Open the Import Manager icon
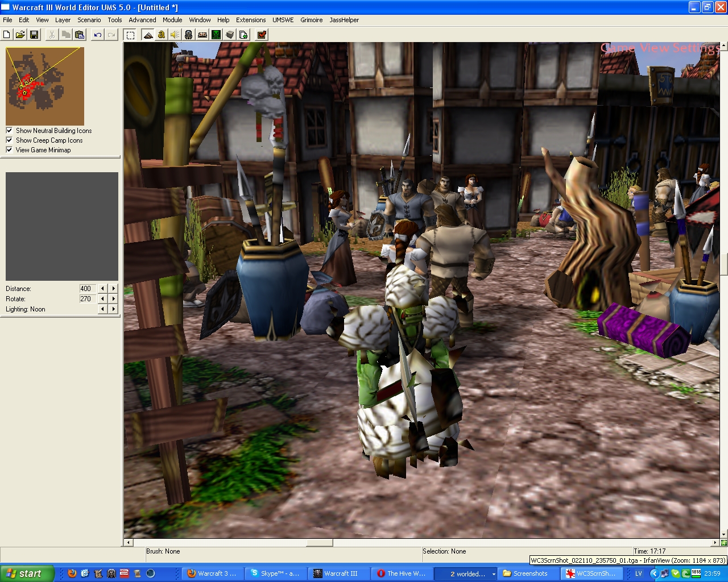This screenshot has height=582, width=728. pos(243,35)
